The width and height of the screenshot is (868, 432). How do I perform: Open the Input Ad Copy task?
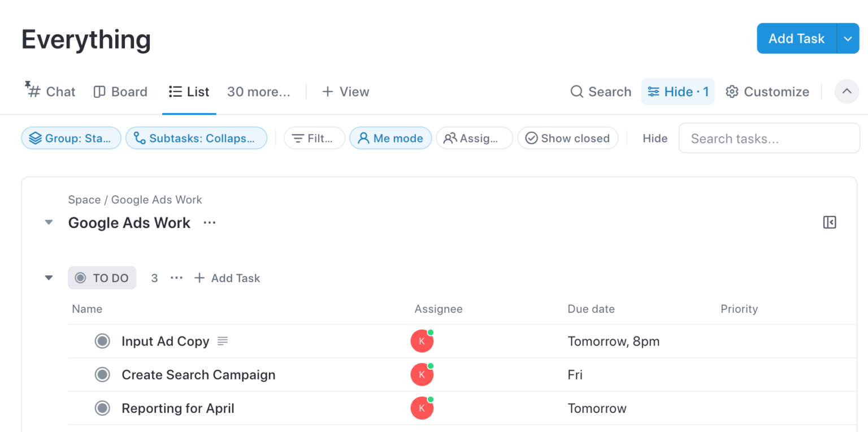[x=166, y=341]
